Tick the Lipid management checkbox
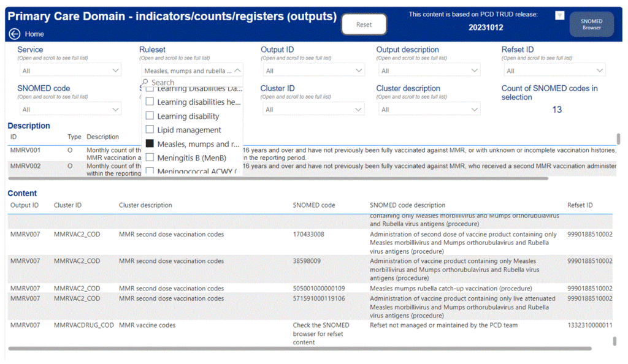Image resolution: width=628 pixels, height=364 pixels. point(150,129)
